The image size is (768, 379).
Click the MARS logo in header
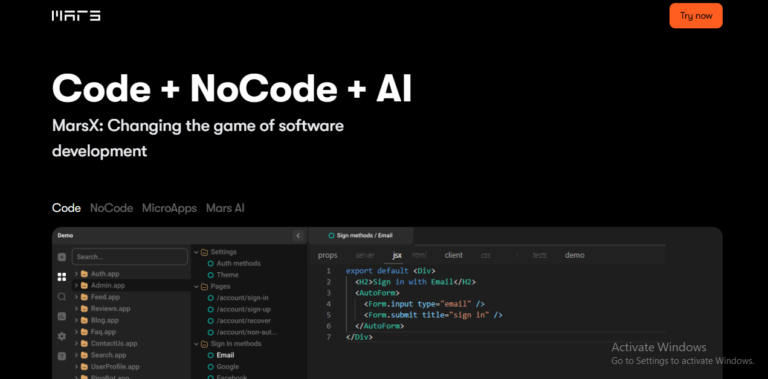[76, 16]
